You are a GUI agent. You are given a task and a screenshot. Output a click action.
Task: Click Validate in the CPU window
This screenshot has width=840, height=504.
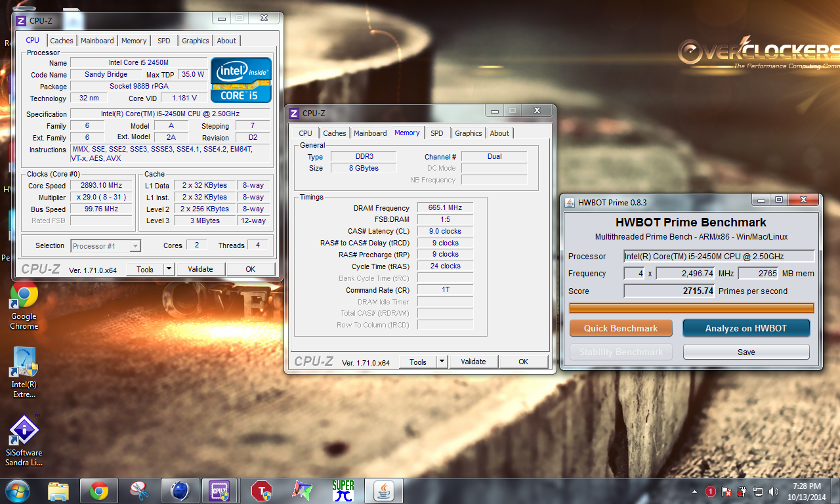[200, 269]
